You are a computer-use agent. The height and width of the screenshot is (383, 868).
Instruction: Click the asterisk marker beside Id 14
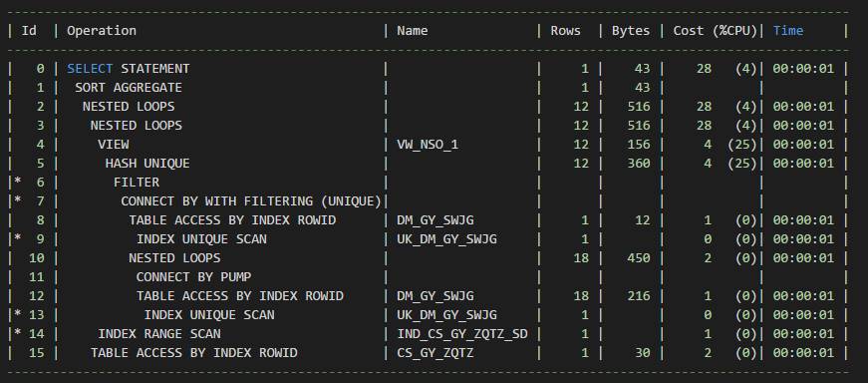18,334
